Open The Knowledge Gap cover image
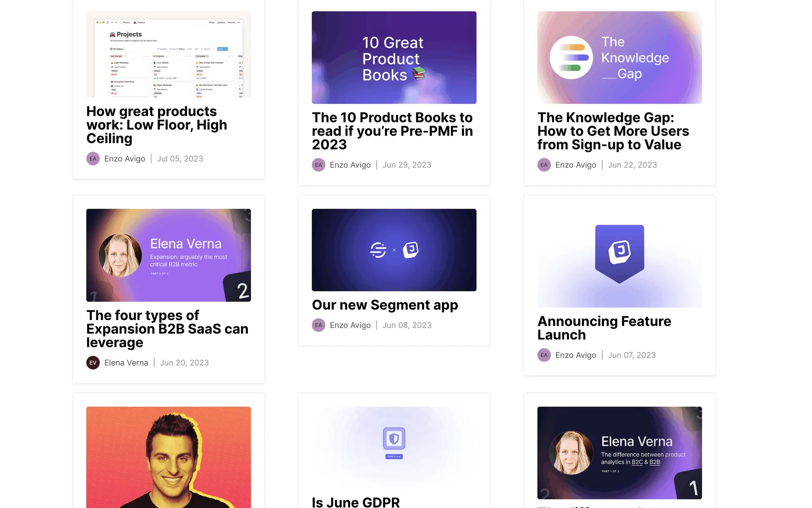Image resolution: width=812 pixels, height=508 pixels. [x=620, y=58]
